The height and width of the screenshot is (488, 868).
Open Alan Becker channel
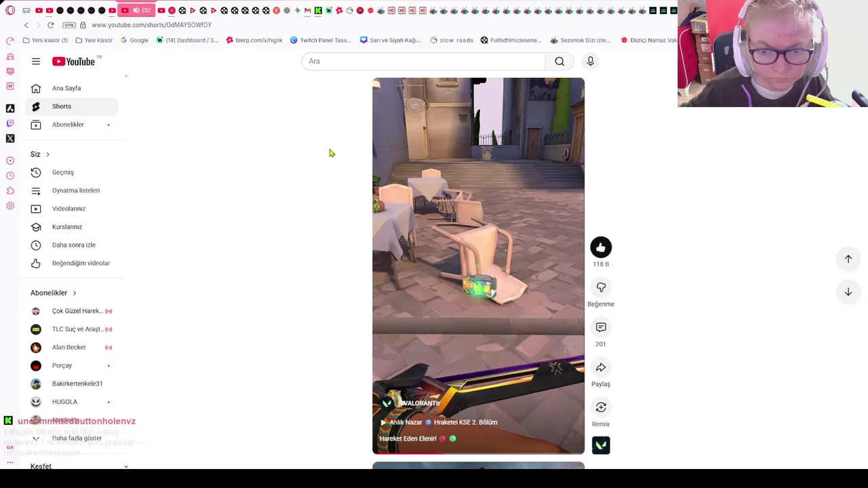(x=71, y=347)
